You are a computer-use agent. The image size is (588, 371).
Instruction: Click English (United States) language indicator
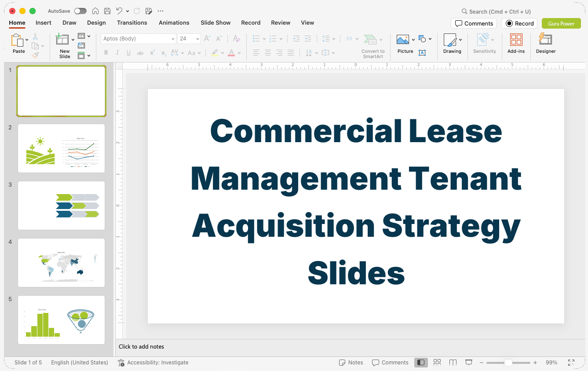click(80, 363)
